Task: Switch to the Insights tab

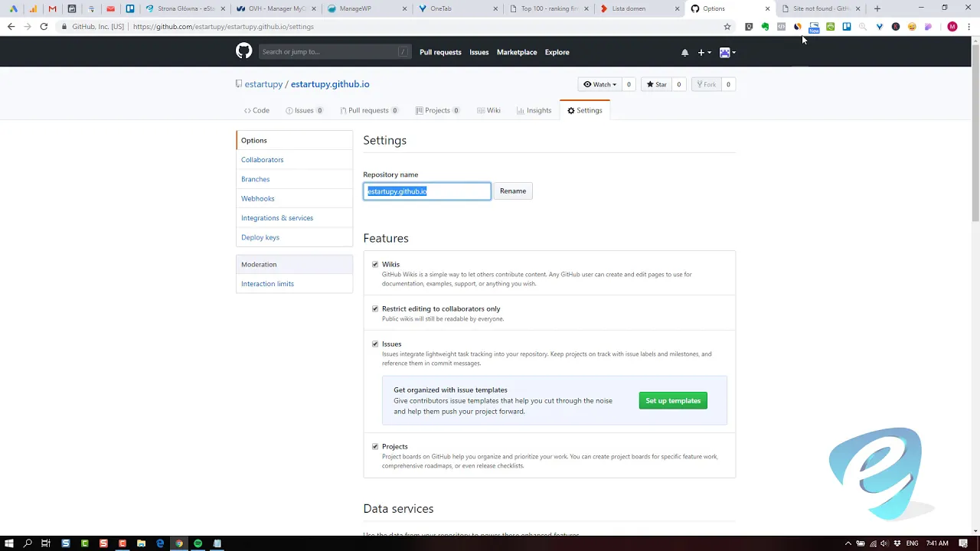Action: [x=534, y=110]
